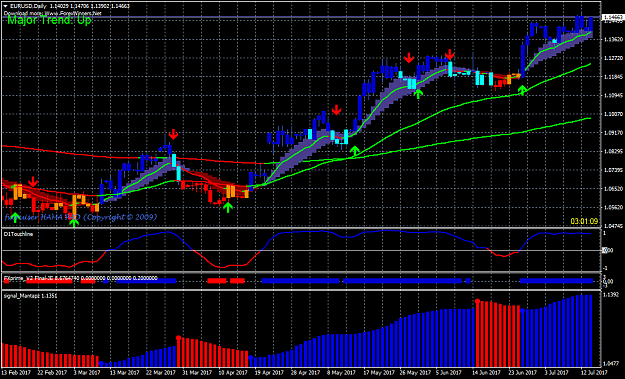Select the green buy arrow below 26 May candles
This screenshot has height=379, width=625.
pyautogui.click(x=418, y=94)
